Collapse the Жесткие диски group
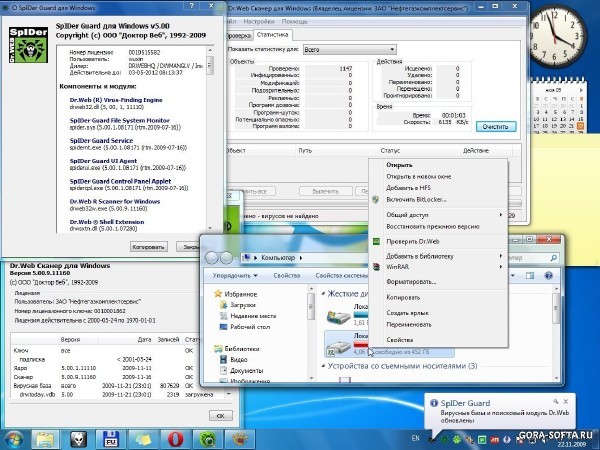 tap(323, 294)
